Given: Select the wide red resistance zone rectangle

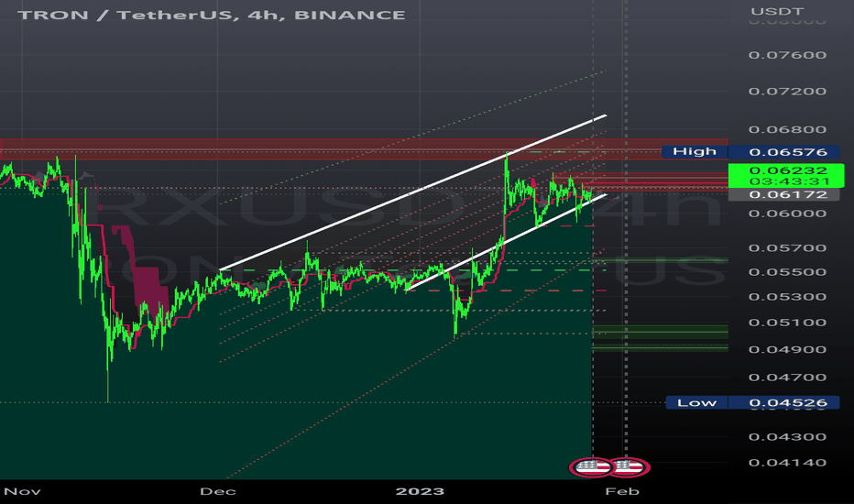Looking at the screenshot, I should click(364, 149).
